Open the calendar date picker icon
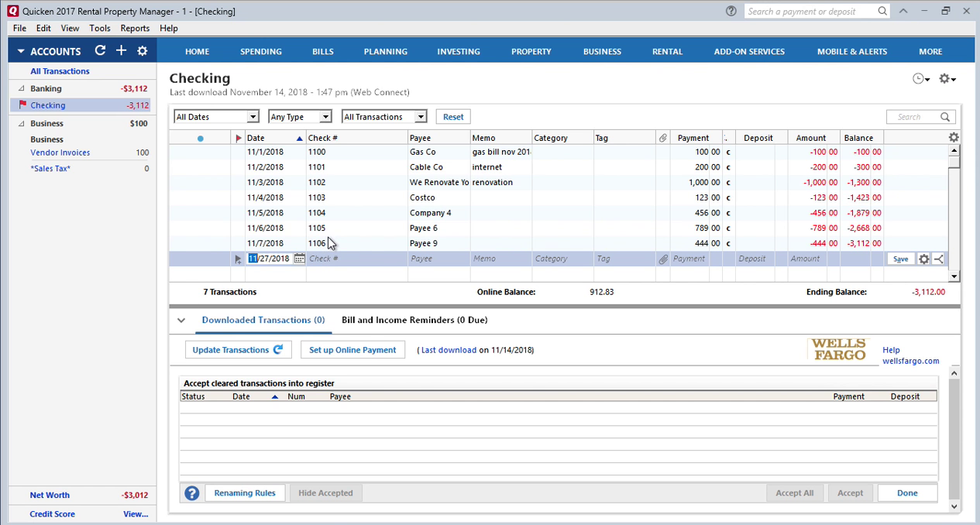The image size is (980, 525). [x=299, y=259]
